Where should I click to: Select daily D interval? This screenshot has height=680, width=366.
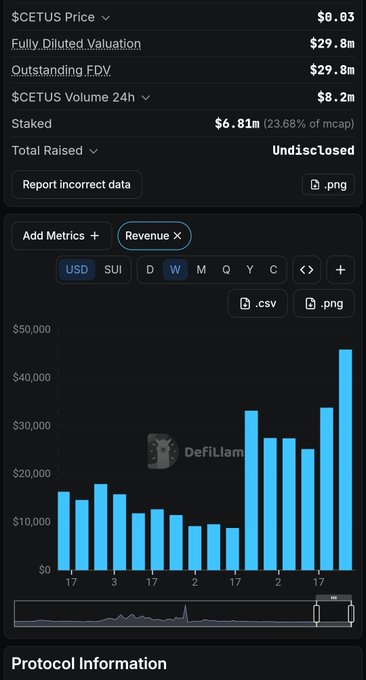150,270
